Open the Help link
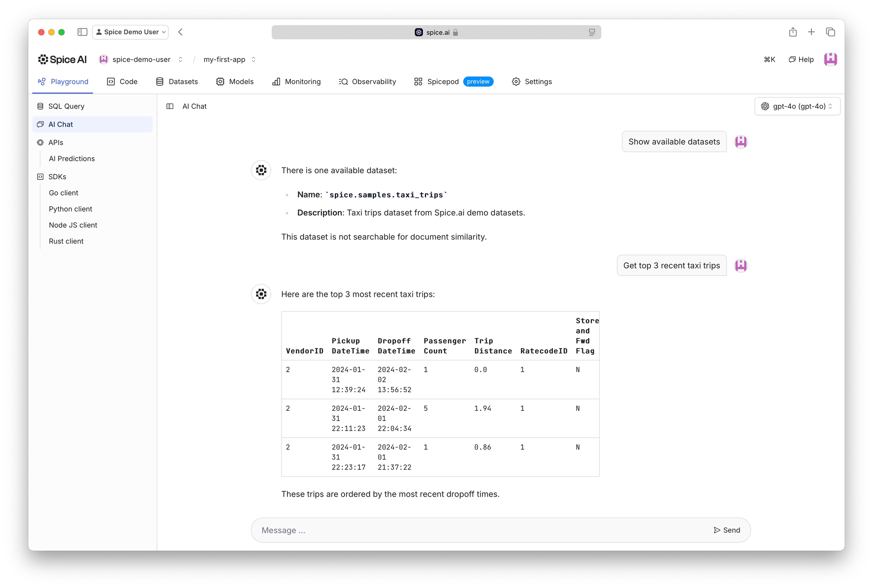873x588 pixels. (x=801, y=59)
